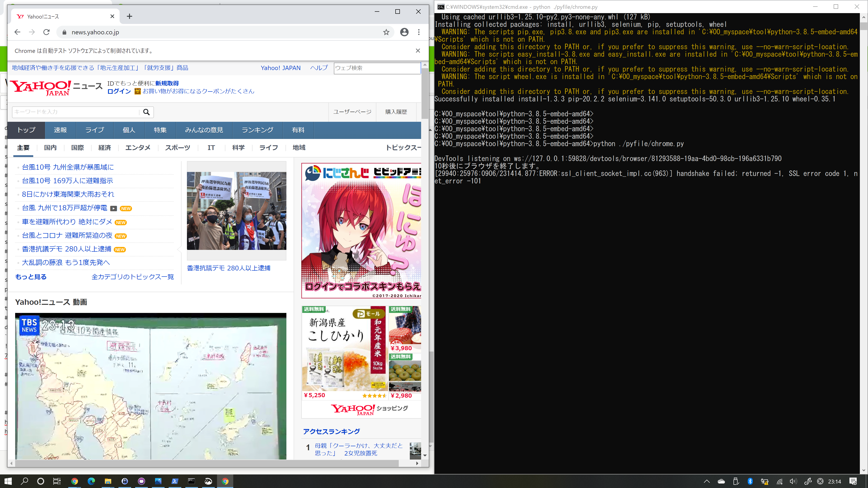This screenshot has width=868, height=488.
Task: Click the Hong Kong protest photo thumbnail
Action: click(x=236, y=211)
